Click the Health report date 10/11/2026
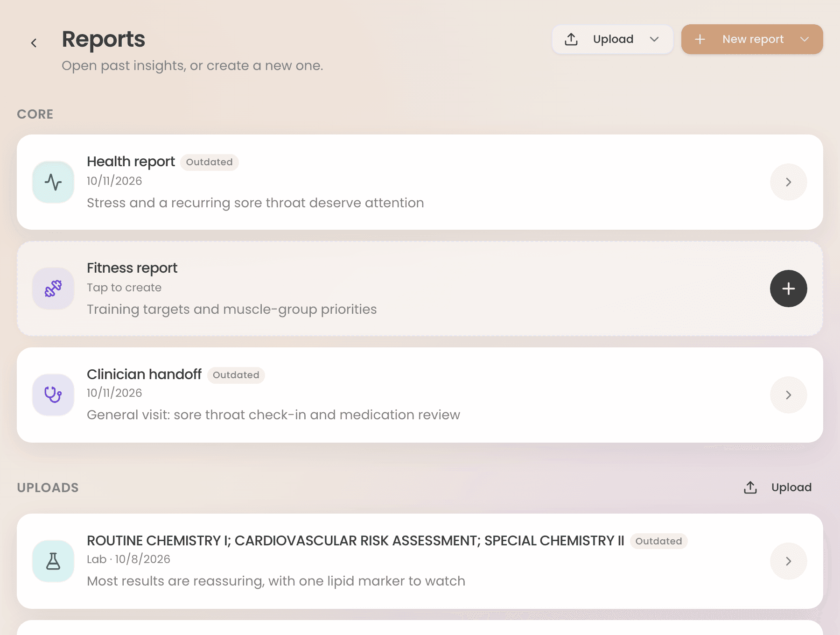Screen dimensions: 840x635 114,181
